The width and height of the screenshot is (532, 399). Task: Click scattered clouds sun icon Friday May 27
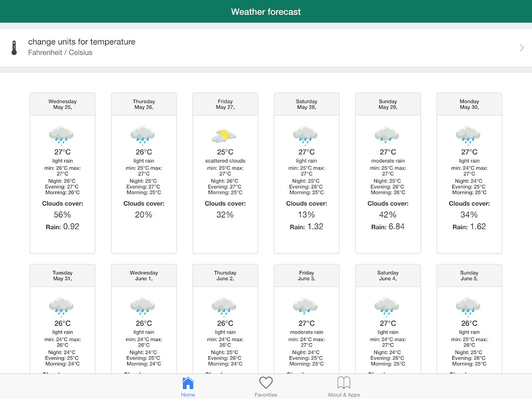(x=224, y=136)
